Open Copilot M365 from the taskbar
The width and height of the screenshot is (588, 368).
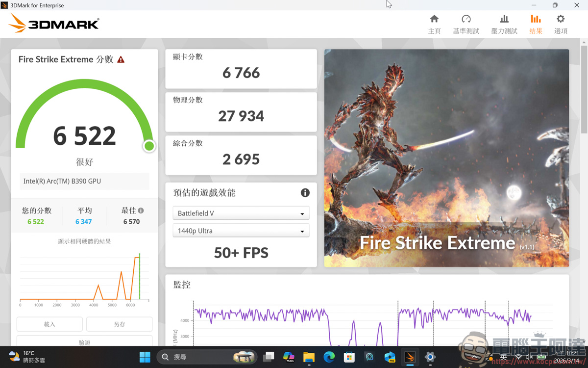[289, 357]
